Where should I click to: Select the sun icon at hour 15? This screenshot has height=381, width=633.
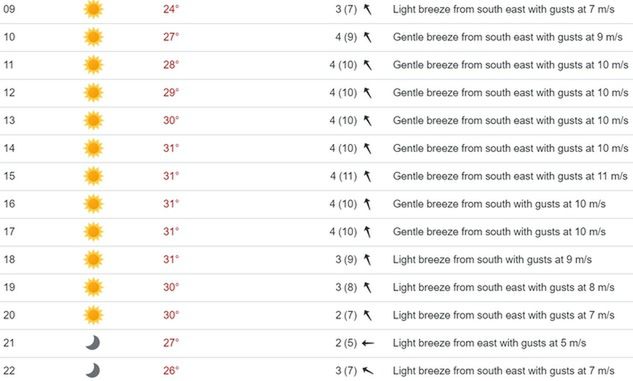click(93, 176)
